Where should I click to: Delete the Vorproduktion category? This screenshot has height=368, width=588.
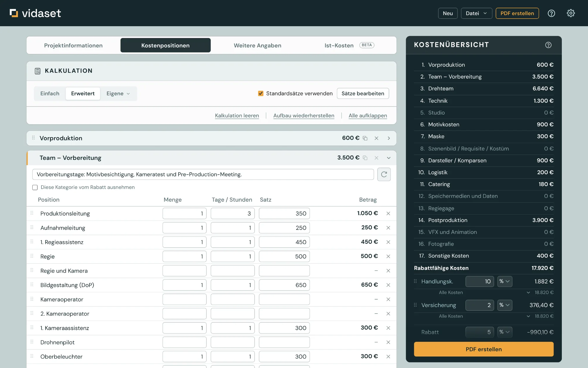(x=376, y=138)
